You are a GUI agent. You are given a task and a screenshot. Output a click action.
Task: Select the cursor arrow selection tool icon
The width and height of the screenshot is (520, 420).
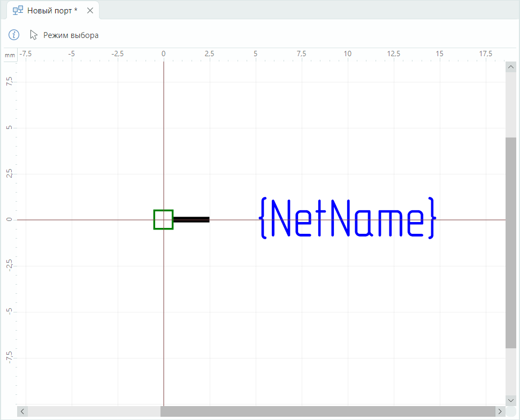(34, 35)
